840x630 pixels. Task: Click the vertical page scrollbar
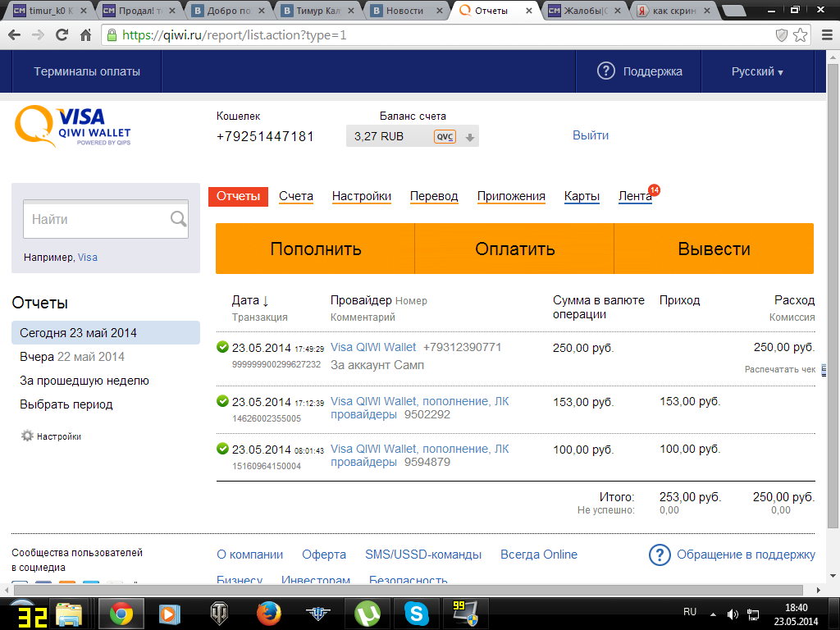tap(833, 294)
